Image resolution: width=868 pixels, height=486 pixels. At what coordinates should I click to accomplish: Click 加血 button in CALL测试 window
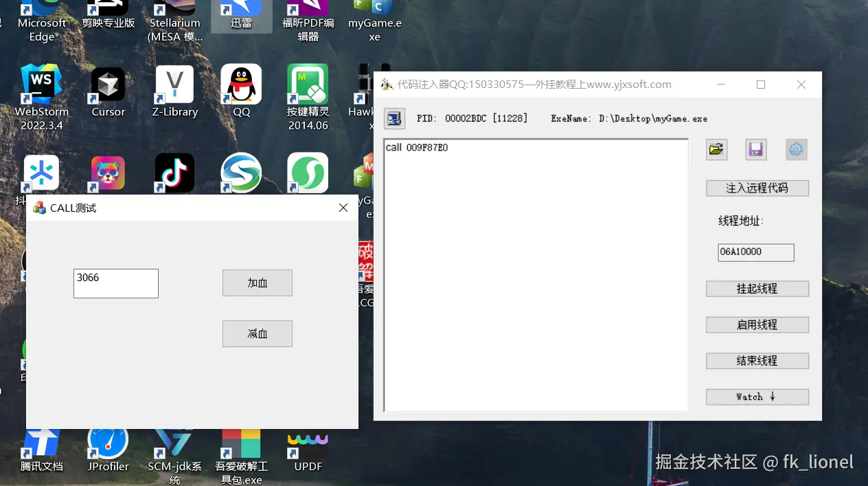click(258, 283)
